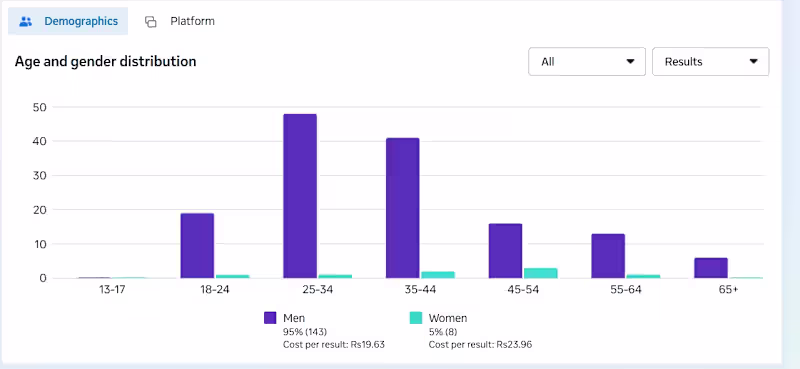Click the men's bar for 65+

click(x=711, y=268)
